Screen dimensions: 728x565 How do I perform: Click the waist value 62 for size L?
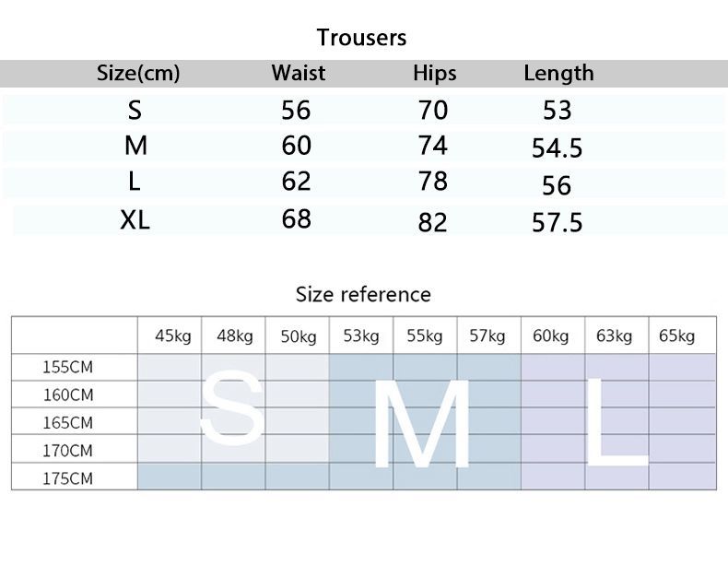coord(296,181)
